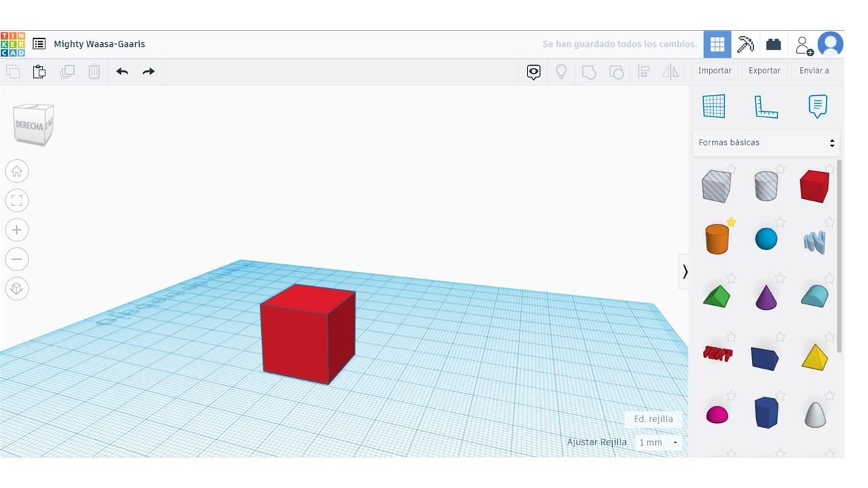Open the user profile avatar
Screen dimensions: 868x488
click(x=831, y=45)
